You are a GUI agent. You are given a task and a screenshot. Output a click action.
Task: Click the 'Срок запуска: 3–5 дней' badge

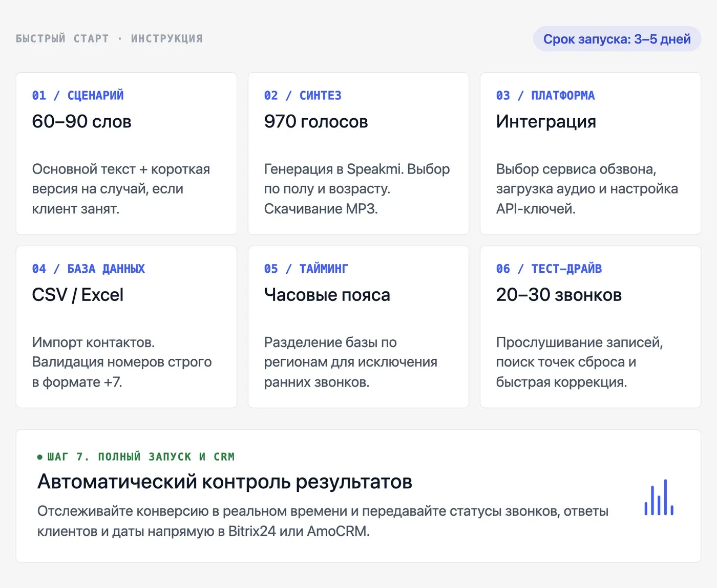pyautogui.click(x=617, y=39)
